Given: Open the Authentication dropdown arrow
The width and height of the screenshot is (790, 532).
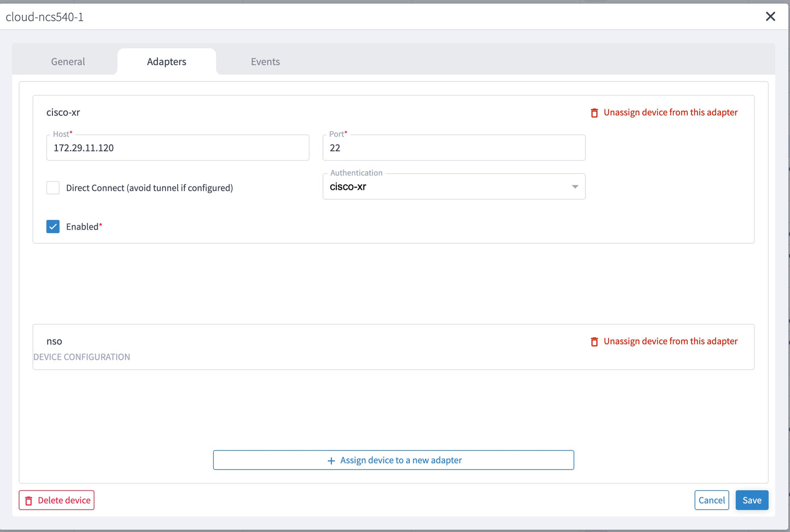Looking at the screenshot, I should [575, 186].
